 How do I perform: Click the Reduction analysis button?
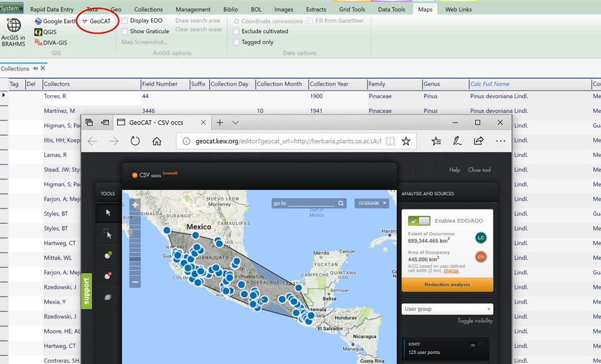point(447,285)
